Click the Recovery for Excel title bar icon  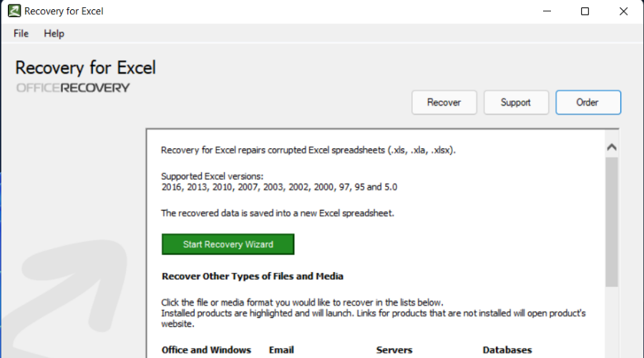pyautogui.click(x=14, y=11)
